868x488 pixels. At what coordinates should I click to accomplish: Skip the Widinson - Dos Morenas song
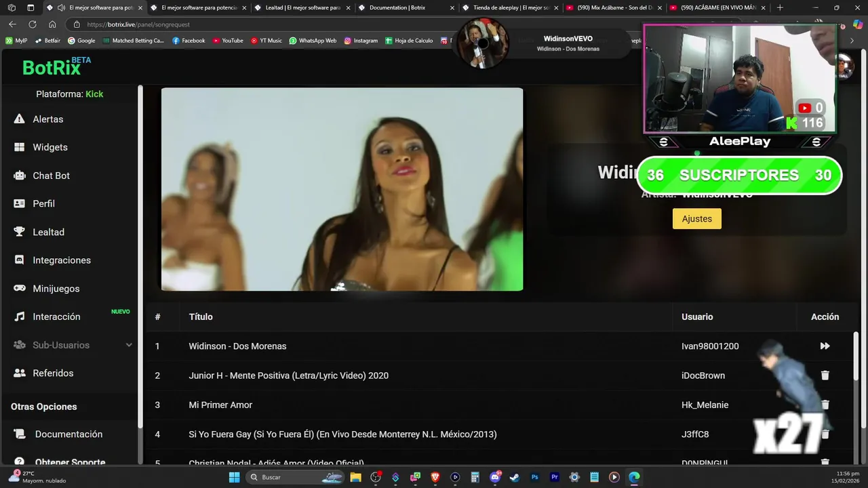pos(825,346)
